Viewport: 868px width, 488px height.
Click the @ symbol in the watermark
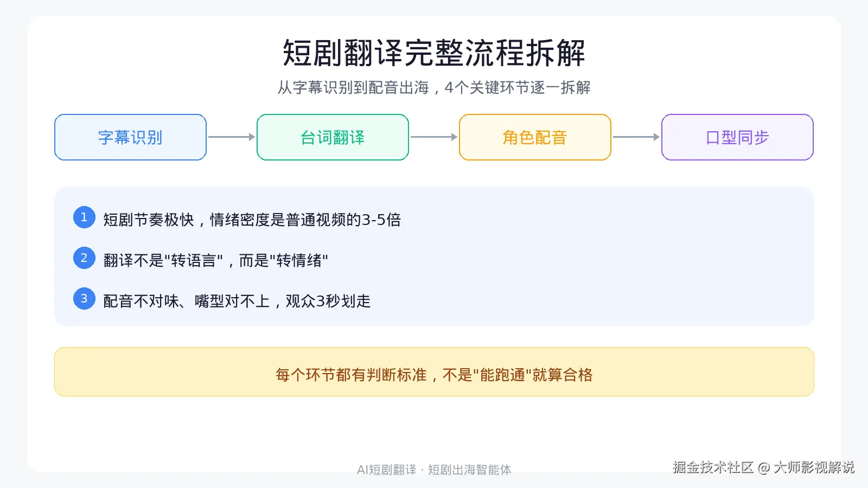[764, 467]
